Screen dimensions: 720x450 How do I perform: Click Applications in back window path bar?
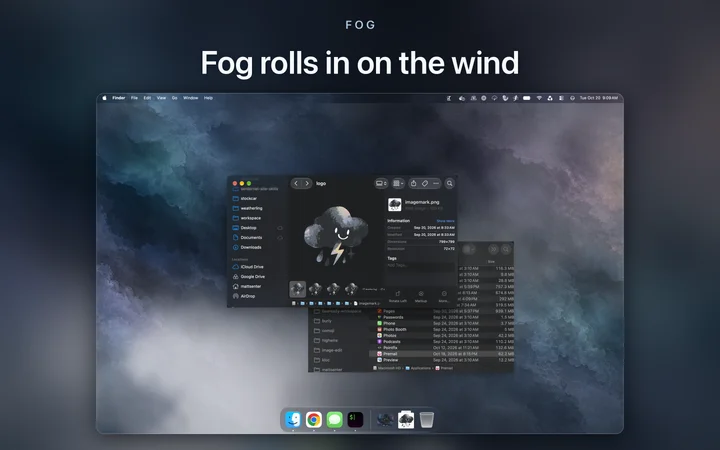tap(418, 368)
